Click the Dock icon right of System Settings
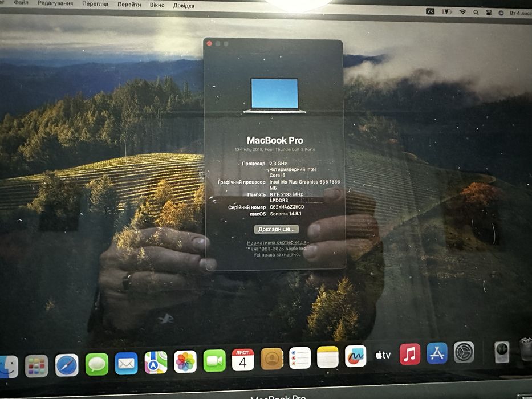Image resolution: width=532 pixels, height=399 pixels. click(502, 352)
